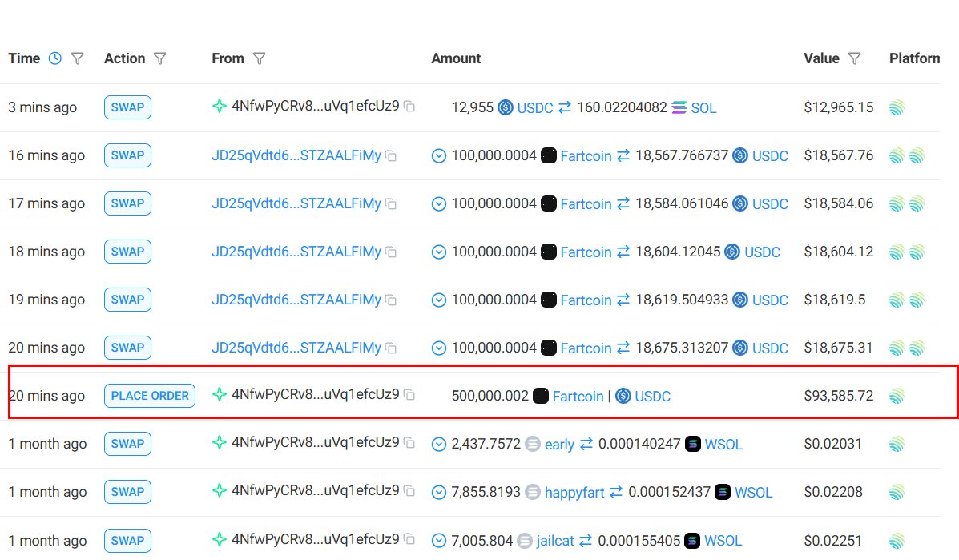This screenshot has height=560, width=959.
Task: Open the happyfart token link
Action: (x=574, y=492)
